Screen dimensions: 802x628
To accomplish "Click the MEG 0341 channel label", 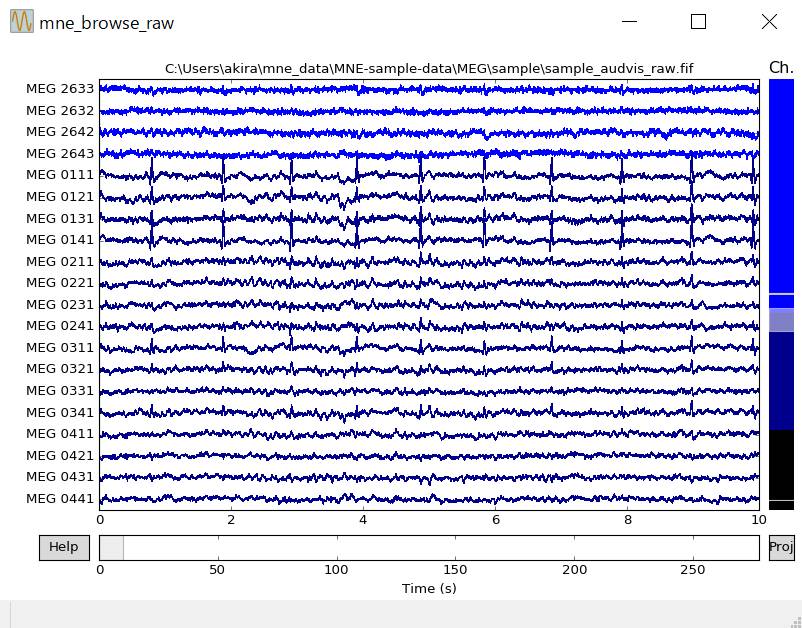I will 60,413.
